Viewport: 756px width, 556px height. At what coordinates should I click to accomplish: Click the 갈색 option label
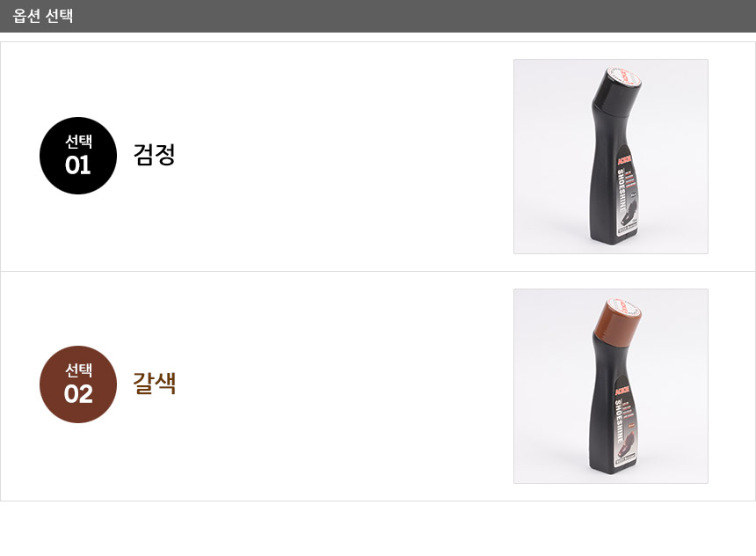pos(155,384)
